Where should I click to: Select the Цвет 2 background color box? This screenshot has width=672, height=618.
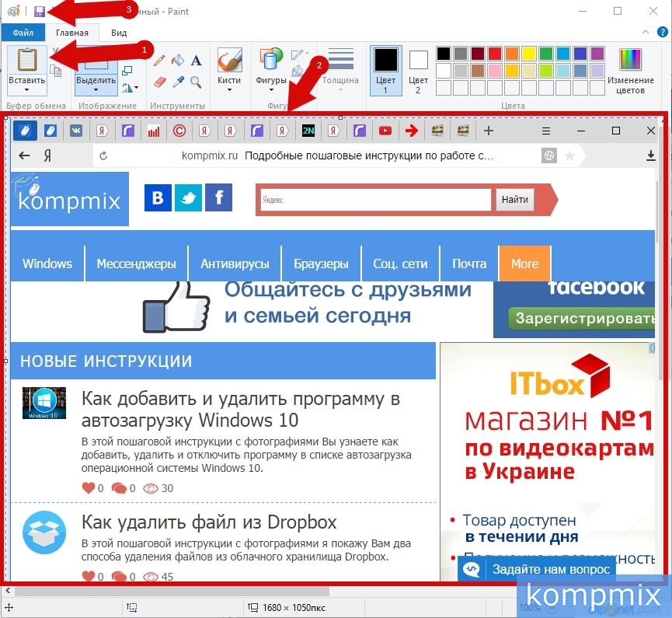click(418, 71)
